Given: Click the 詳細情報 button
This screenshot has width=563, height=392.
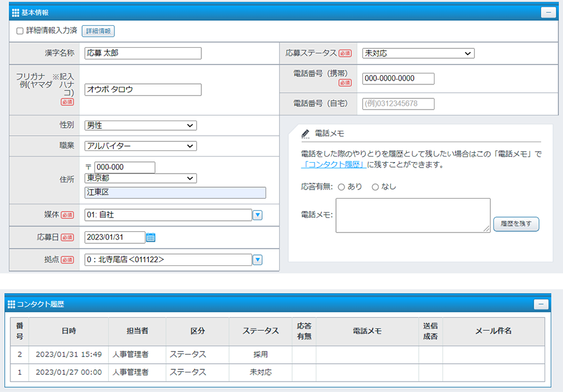Looking at the screenshot, I should click(x=98, y=31).
